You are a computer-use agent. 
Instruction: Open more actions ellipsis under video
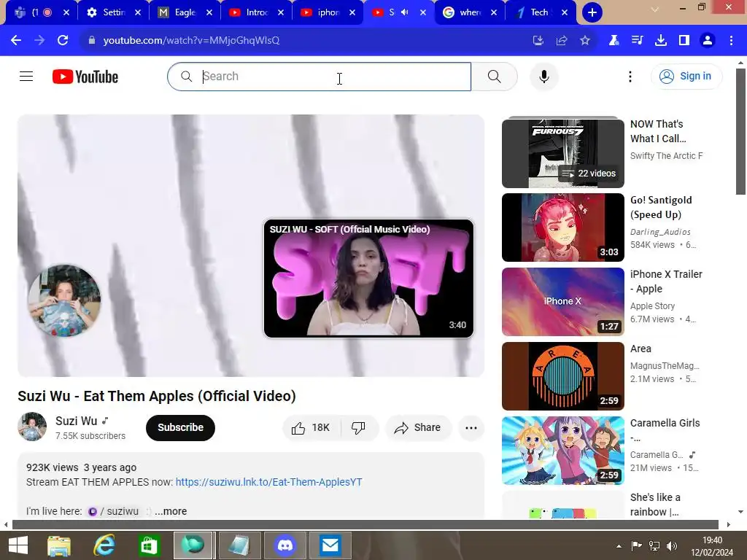471,427
